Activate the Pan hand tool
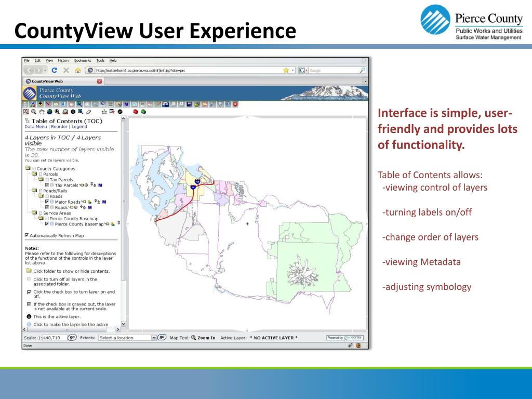Screen dimensions: 532x399 [x=42, y=112]
